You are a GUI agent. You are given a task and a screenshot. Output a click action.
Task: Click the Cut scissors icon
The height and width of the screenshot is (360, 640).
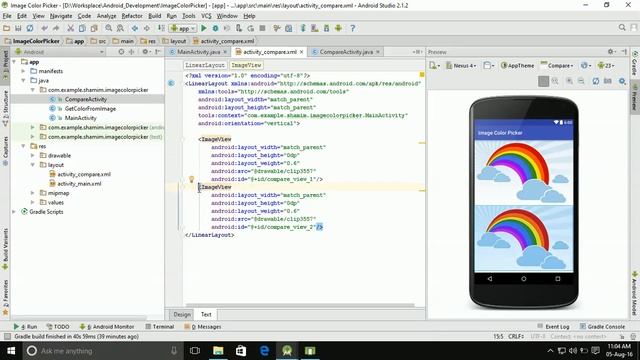71,28
